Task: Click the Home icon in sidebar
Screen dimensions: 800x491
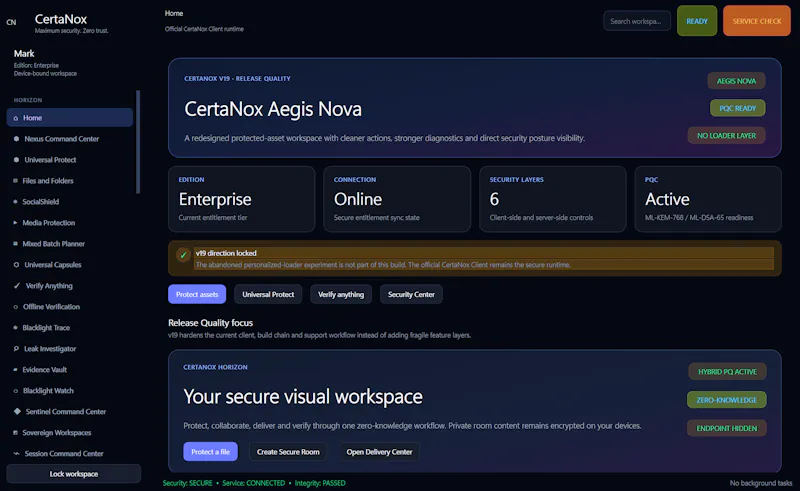Action: pyautogui.click(x=16, y=118)
